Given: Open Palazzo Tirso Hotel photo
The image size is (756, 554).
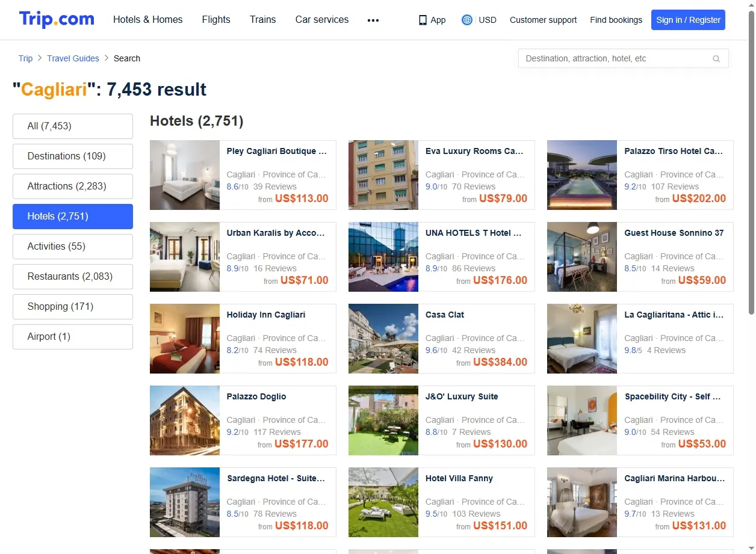Looking at the screenshot, I should click(582, 175).
